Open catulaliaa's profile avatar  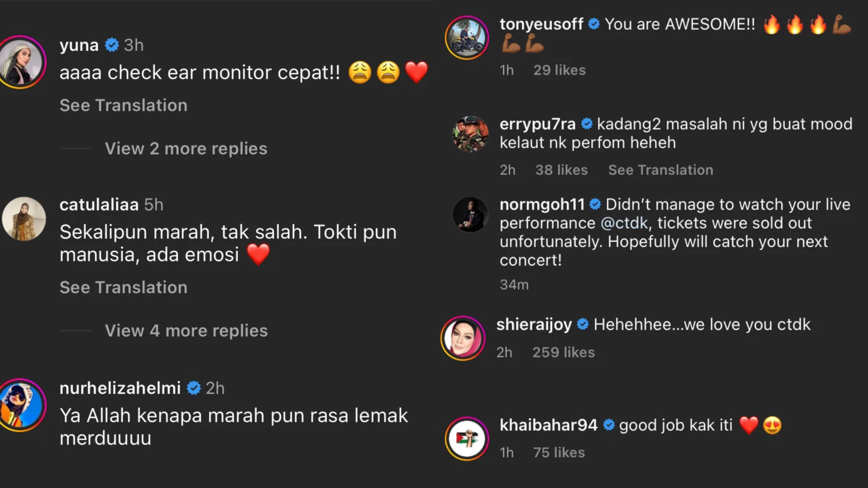click(24, 219)
